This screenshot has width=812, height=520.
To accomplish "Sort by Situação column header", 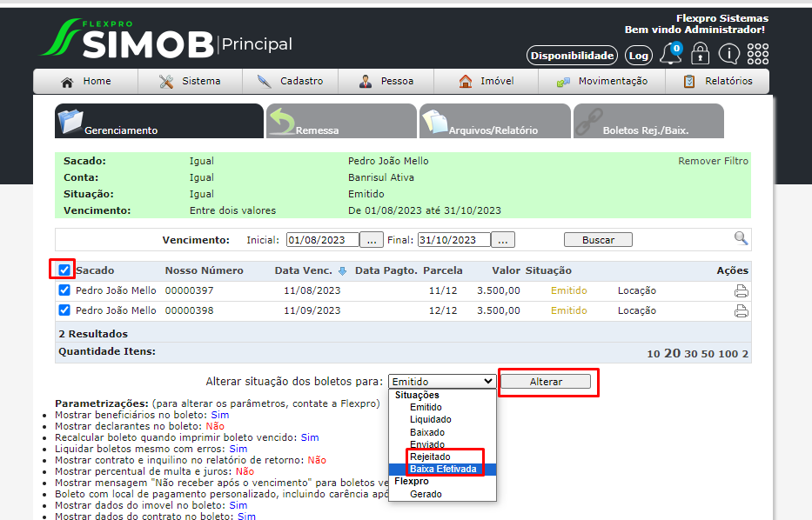I will click(x=548, y=270).
